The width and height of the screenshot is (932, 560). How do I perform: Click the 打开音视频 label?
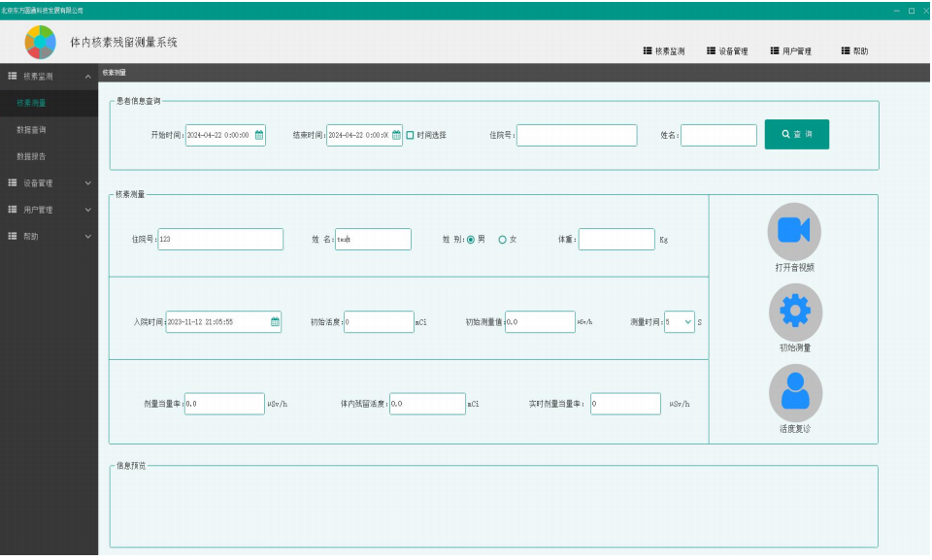[x=795, y=268]
